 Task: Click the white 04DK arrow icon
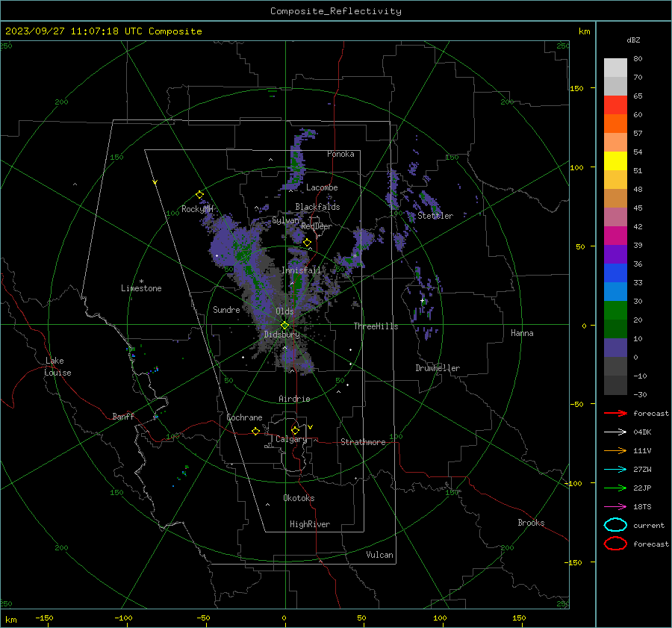[x=615, y=432]
